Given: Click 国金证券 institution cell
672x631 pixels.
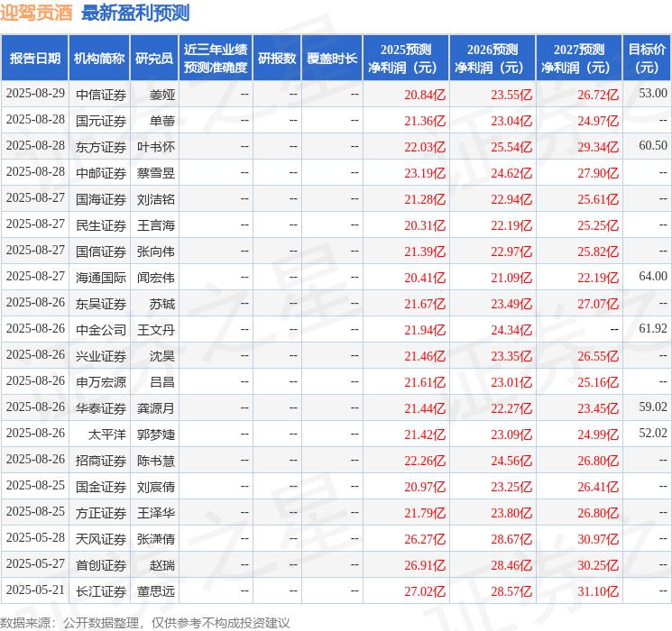Looking at the screenshot, I should [x=101, y=487].
